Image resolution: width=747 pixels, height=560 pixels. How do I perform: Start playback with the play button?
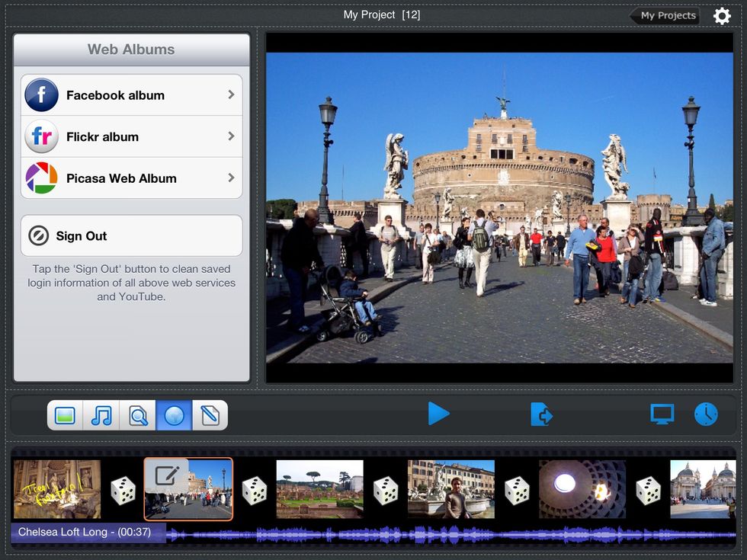pyautogui.click(x=440, y=414)
